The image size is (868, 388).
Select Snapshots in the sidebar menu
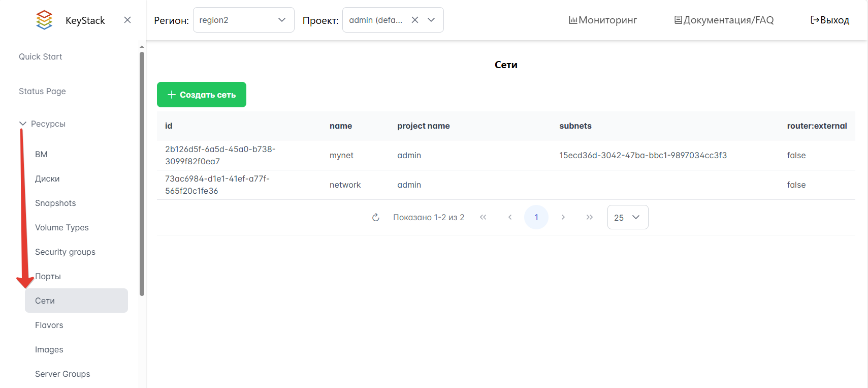(x=55, y=203)
